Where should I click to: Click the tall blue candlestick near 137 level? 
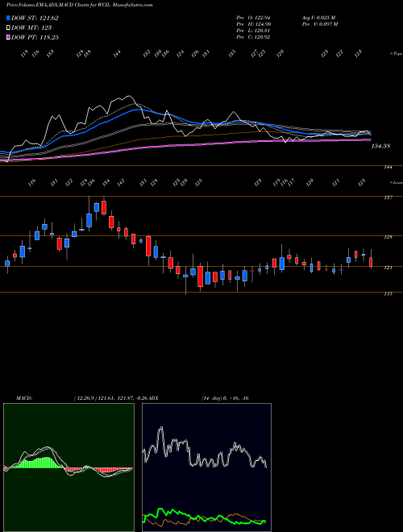pos(89,220)
